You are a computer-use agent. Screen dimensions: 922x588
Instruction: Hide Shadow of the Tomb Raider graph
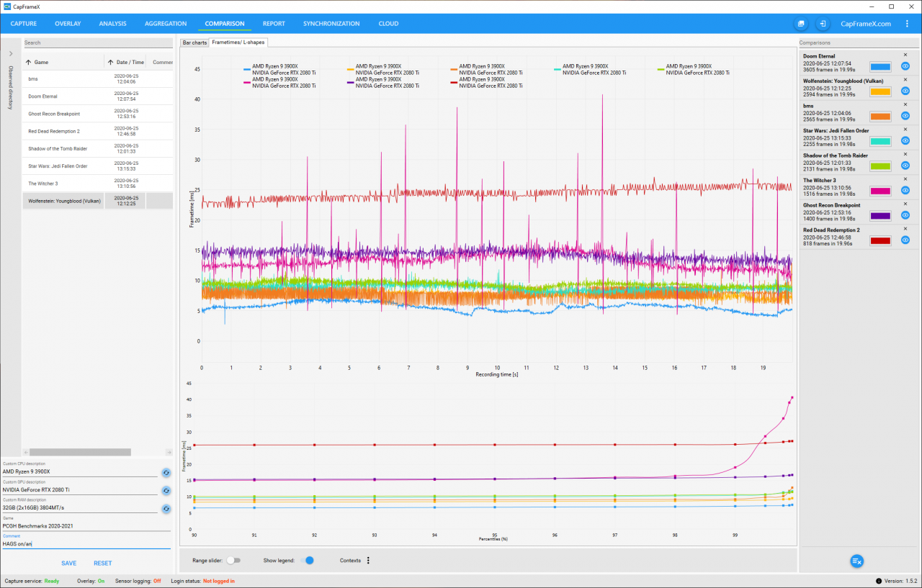(905, 166)
